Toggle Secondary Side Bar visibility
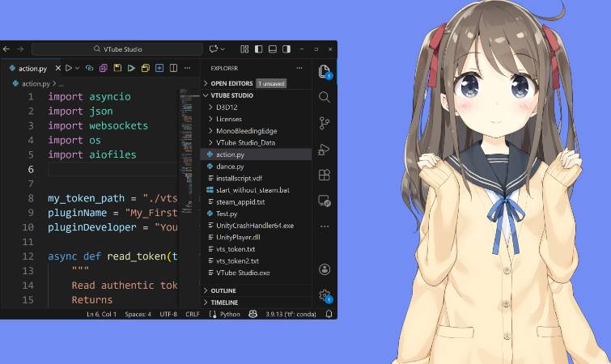This screenshot has width=611, height=364. click(x=286, y=49)
